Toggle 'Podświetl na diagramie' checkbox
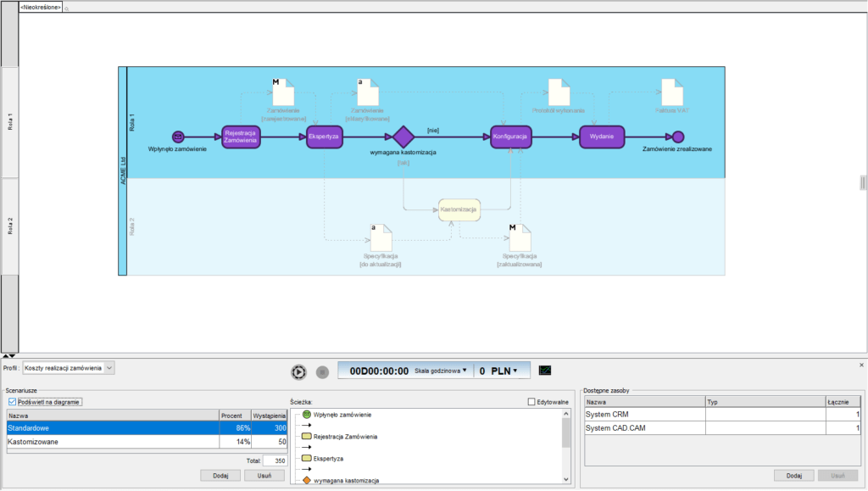 coord(12,402)
